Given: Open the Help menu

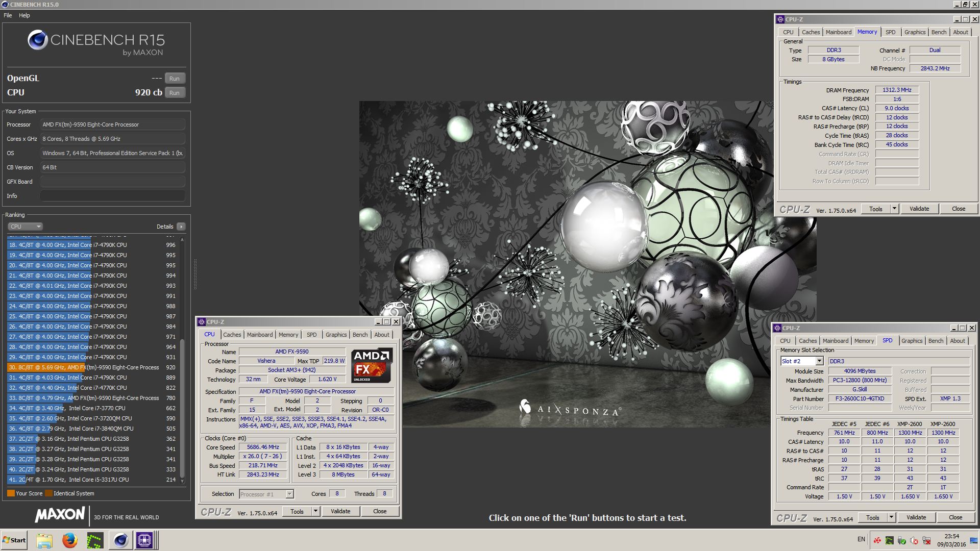Looking at the screenshot, I should [x=24, y=15].
